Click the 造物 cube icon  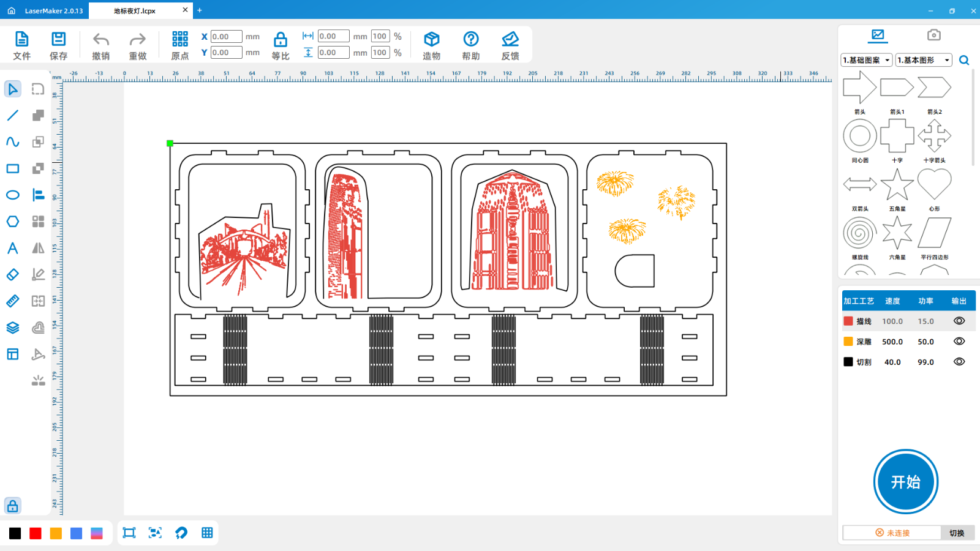[431, 40]
